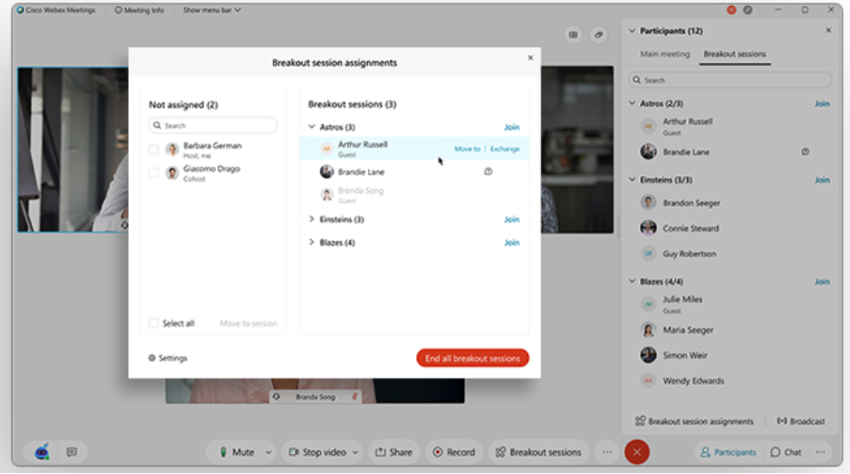The image size is (850, 474).
Task: Expand the Blazes (4) session
Action: 312,242
